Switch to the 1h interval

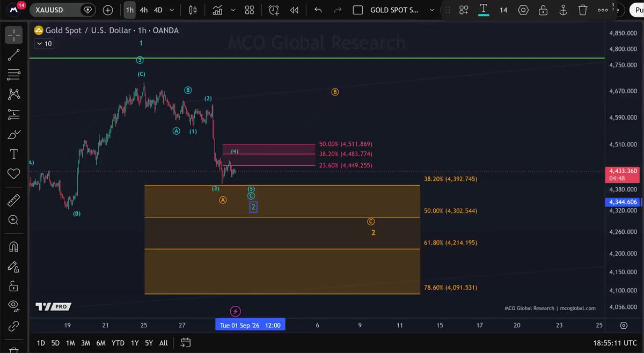[x=129, y=10]
